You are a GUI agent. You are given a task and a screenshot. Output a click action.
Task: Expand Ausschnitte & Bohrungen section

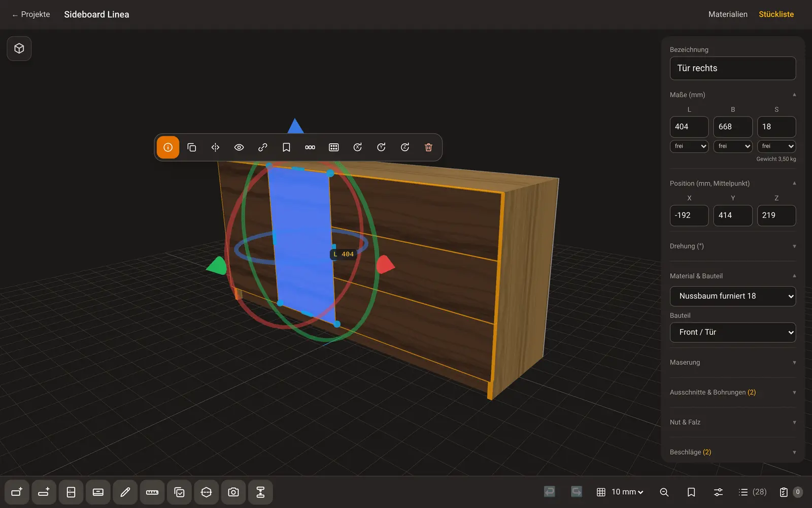pos(733,392)
